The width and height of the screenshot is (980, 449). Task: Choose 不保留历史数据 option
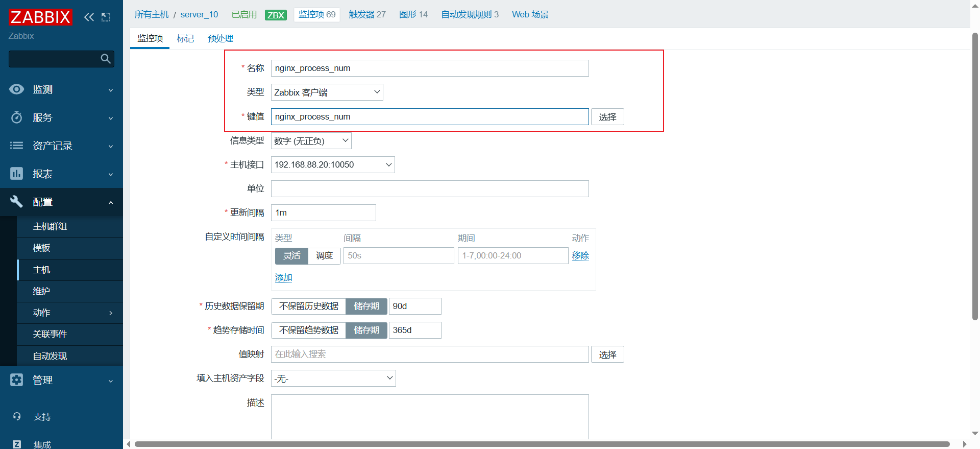[308, 306]
